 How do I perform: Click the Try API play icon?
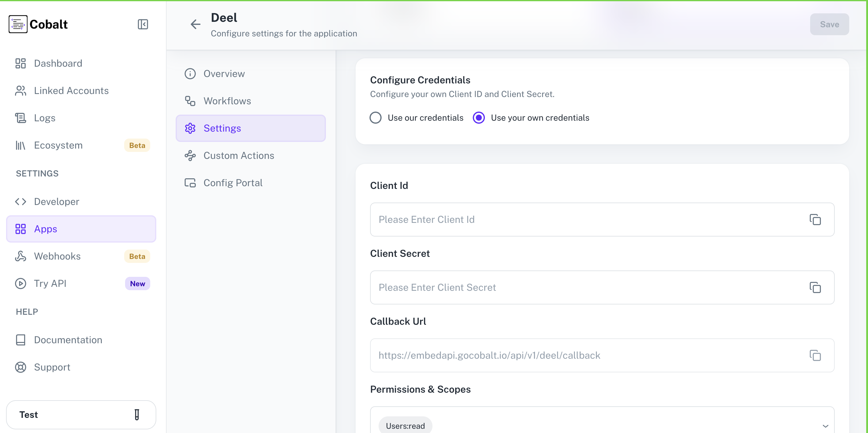[20, 283]
